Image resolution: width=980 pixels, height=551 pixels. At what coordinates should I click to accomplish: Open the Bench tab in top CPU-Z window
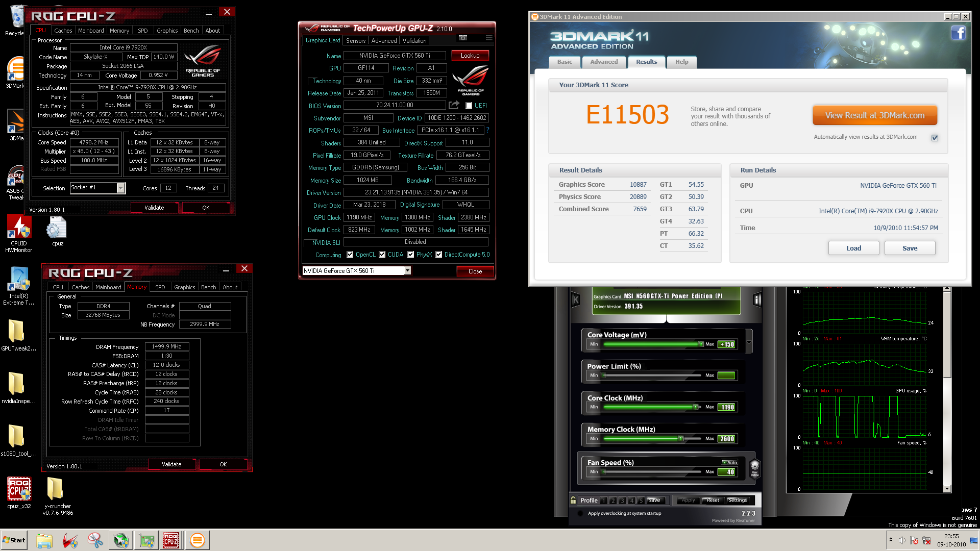click(191, 31)
